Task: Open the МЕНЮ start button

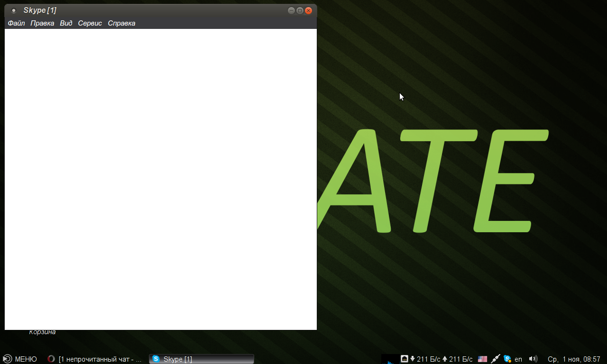Action: [20, 359]
